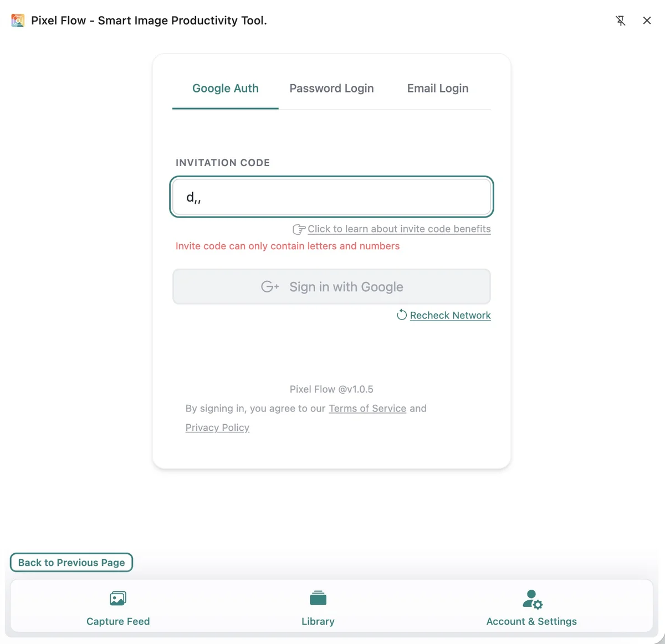The width and height of the screenshot is (665, 644).
Task: Click the invite code error message text
Action: [288, 246]
